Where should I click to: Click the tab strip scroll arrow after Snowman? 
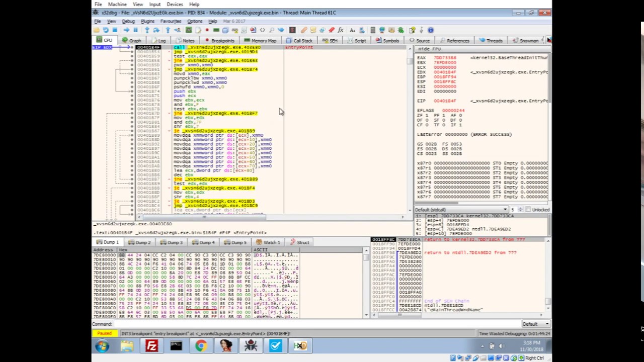coord(548,40)
